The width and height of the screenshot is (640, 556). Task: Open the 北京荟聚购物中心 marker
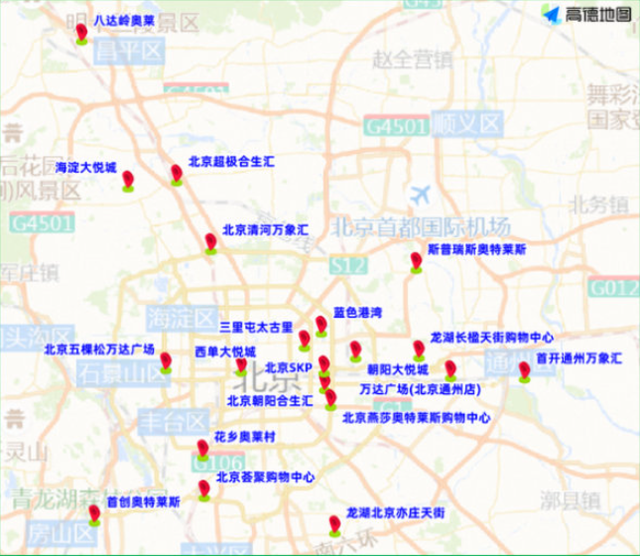(x=205, y=490)
